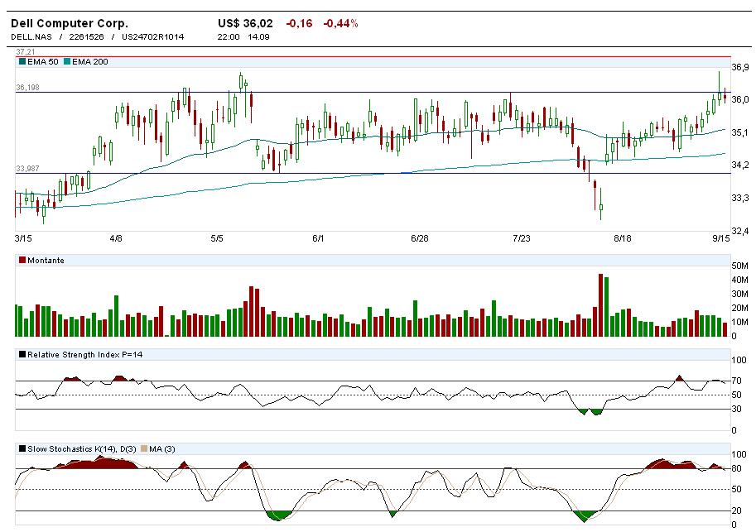Click the 36,9 price axis value
Image resolution: width=756 pixels, height=532 pixels.
[x=740, y=67]
